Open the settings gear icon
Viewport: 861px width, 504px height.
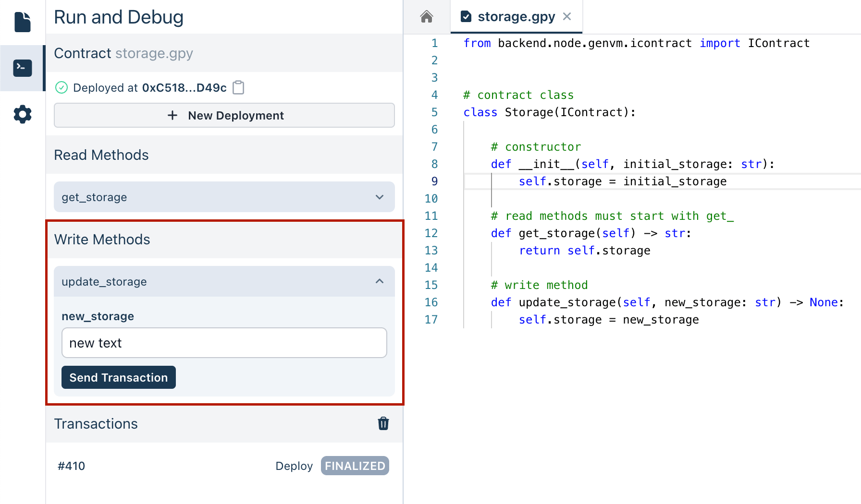click(x=22, y=114)
